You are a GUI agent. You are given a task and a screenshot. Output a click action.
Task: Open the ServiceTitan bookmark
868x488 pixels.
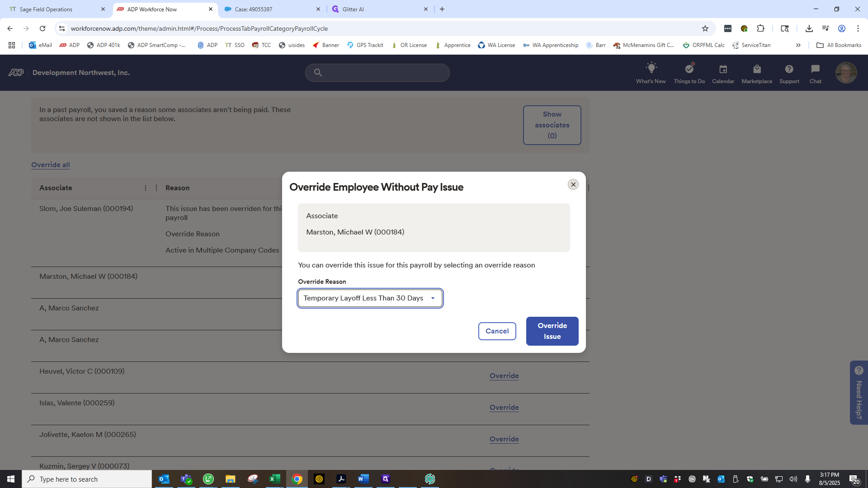(751, 45)
